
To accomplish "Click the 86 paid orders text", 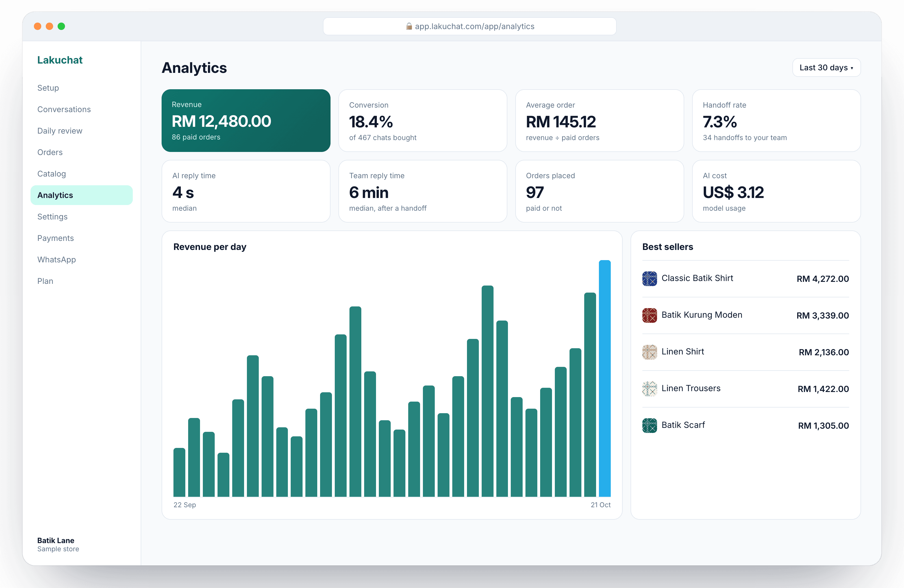I will (196, 137).
